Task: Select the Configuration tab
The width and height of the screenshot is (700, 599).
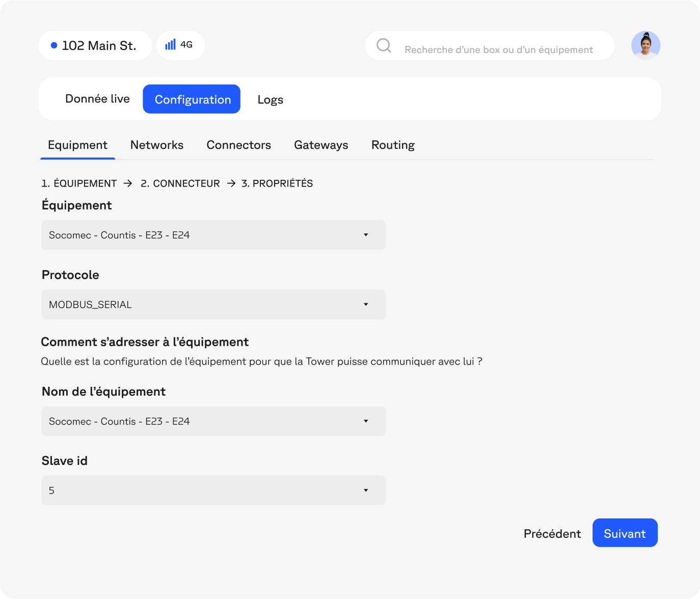Action: click(192, 99)
